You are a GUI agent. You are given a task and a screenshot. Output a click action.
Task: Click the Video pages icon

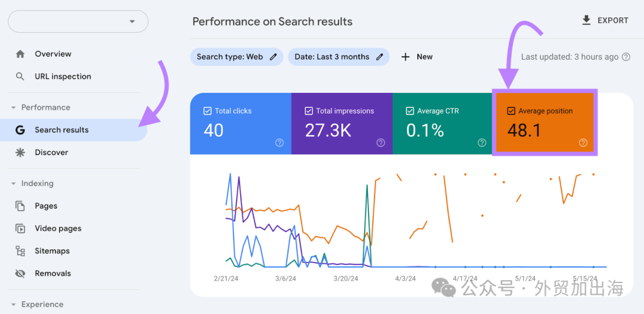(x=20, y=228)
